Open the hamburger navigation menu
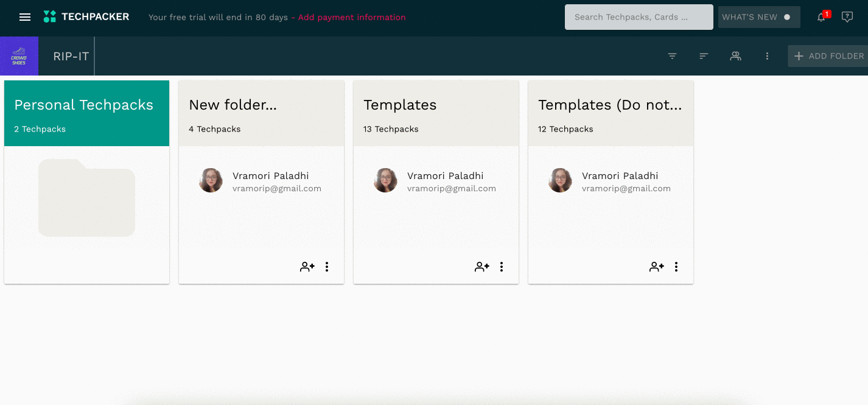The image size is (868, 405). tap(25, 17)
